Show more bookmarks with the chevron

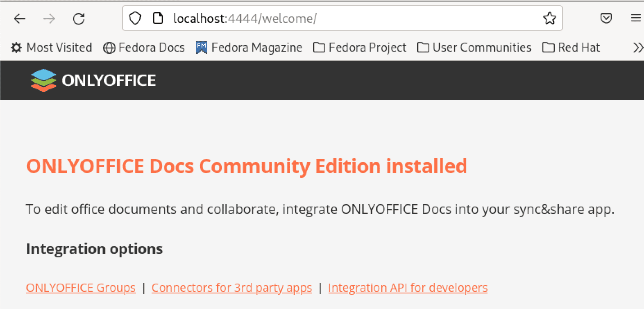(x=637, y=48)
